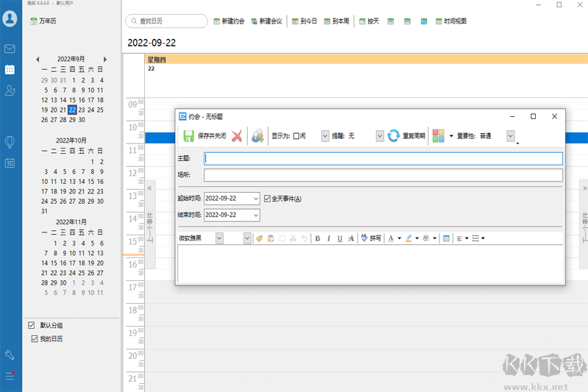The image size is (588, 392).
Task: Click the 重复周期 recurrence icon
Action: pyautogui.click(x=394, y=136)
